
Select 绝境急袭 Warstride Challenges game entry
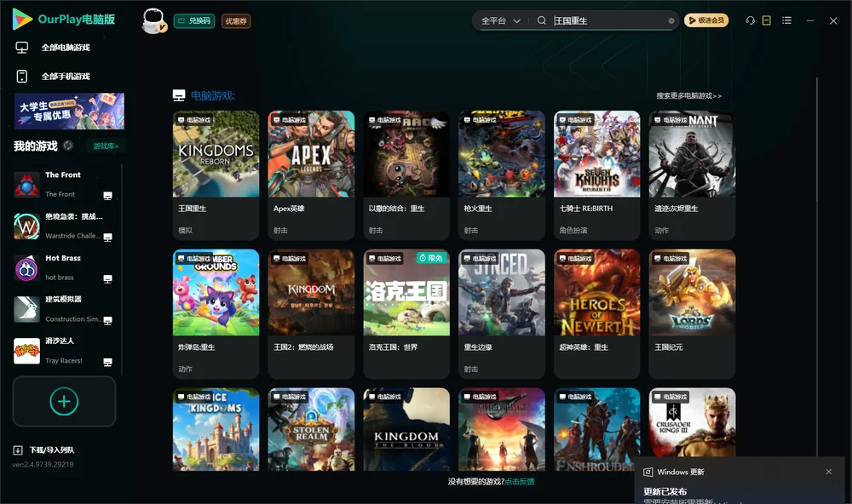[x=64, y=226]
